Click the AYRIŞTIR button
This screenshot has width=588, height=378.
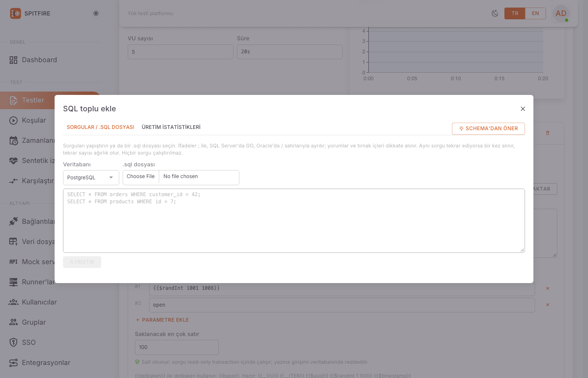click(x=82, y=262)
